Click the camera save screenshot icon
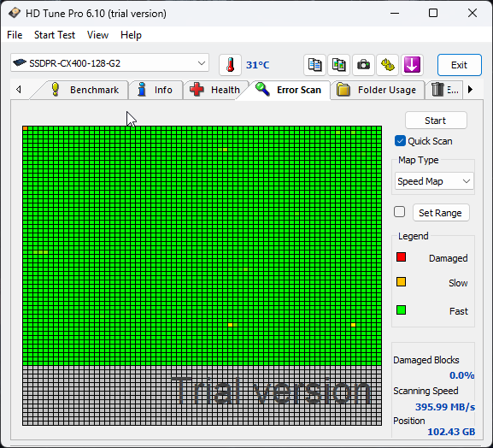Screen dimensions: 493x448 click(363, 65)
